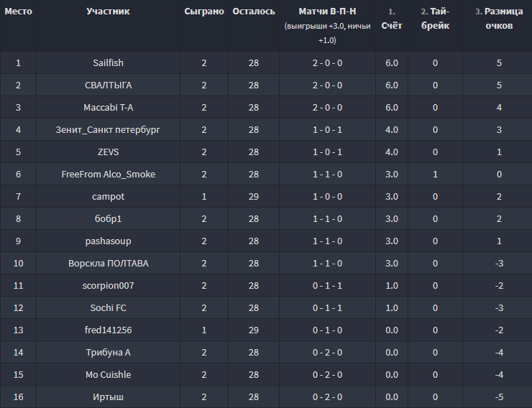532x408 pixels.
Task: Click the бобр1 participant name
Action: (108, 219)
